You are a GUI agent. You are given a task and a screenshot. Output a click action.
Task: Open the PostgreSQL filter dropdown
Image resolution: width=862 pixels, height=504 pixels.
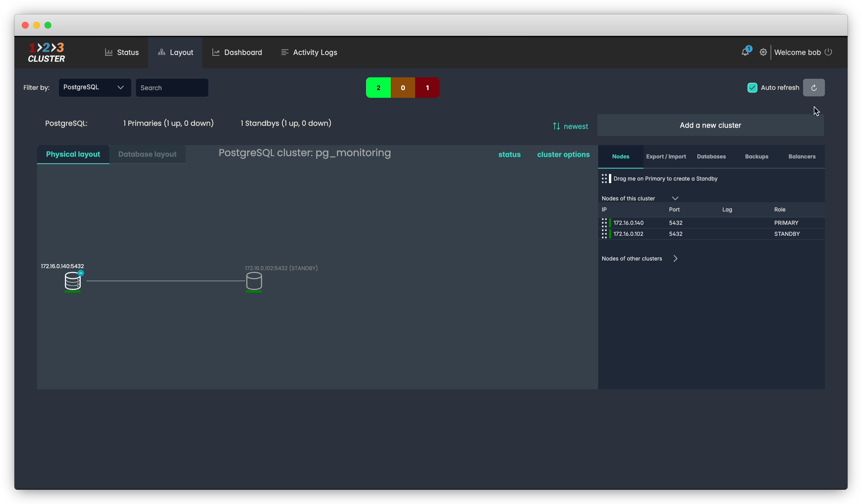tap(95, 87)
